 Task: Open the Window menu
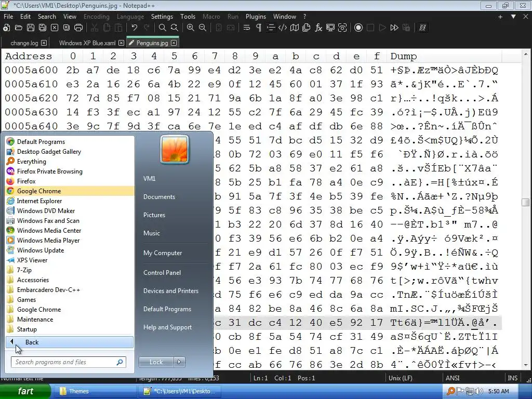(x=285, y=16)
